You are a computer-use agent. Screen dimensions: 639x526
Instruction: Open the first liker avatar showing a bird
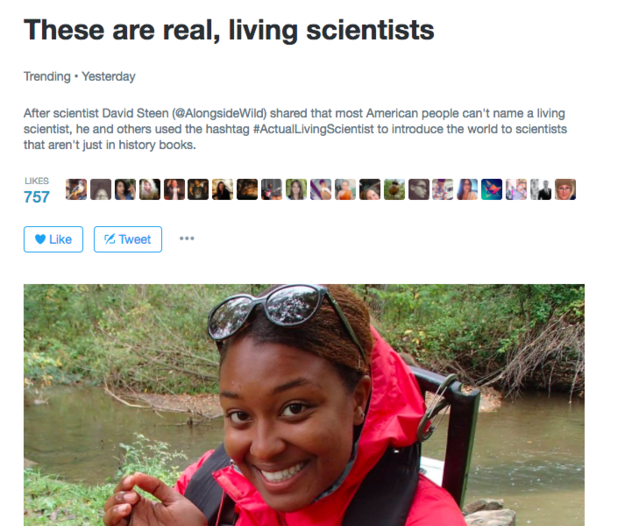pyautogui.click(x=76, y=189)
